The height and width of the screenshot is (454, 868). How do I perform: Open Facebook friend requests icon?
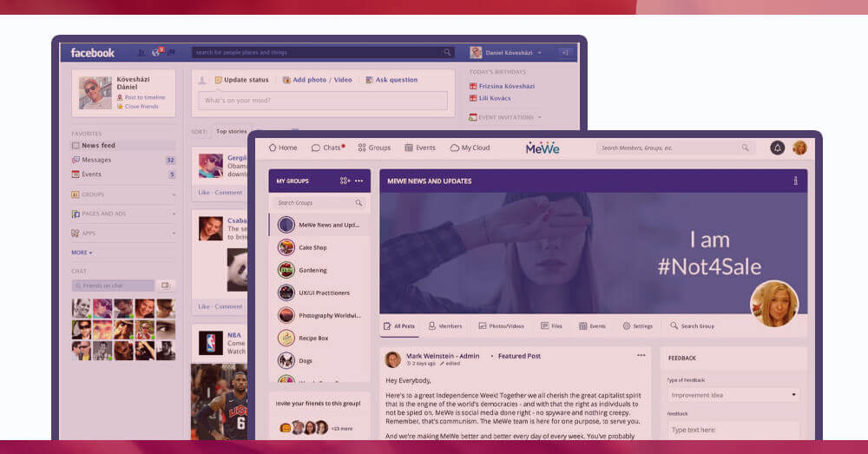point(141,53)
